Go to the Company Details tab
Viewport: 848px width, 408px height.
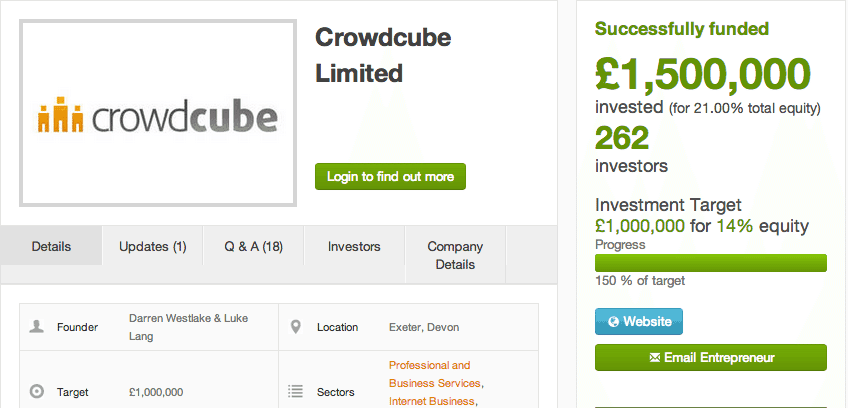pyautogui.click(x=455, y=255)
